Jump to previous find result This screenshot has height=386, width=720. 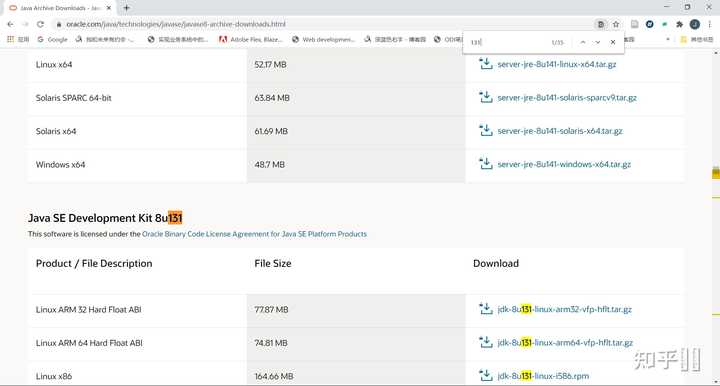coord(583,42)
